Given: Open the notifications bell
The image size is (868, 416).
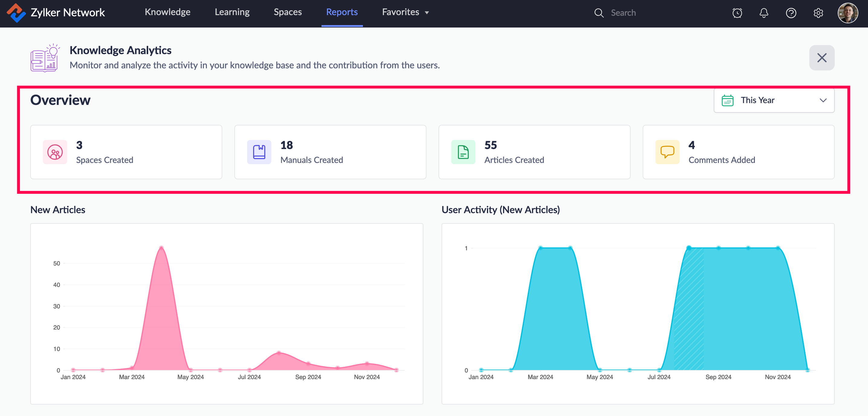Looking at the screenshot, I should tap(764, 13).
